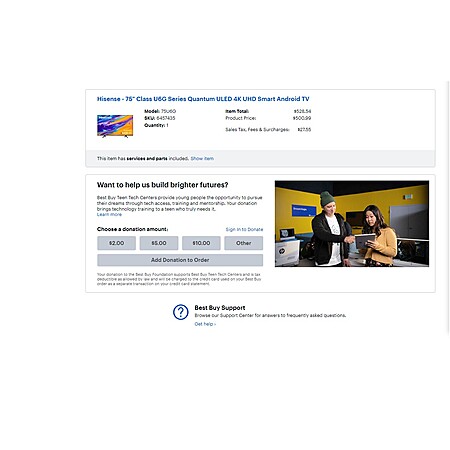Select the $5.00 donation amount
Screen dimensions: 450x450
pos(159,243)
